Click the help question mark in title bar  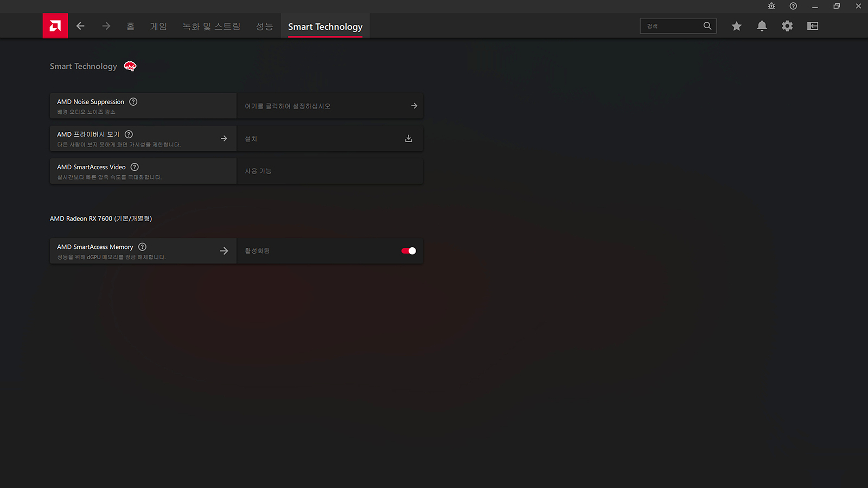[x=793, y=6]
